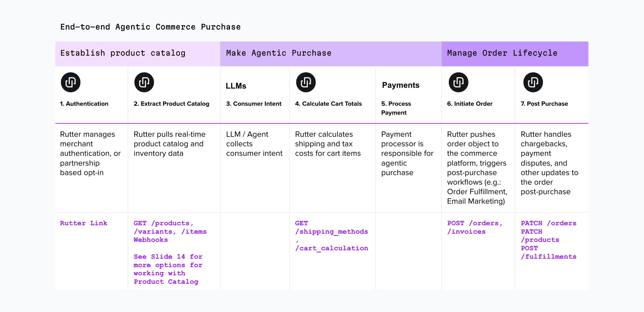This screenshot has height=312, width=644.
Task: Click PATCH /orders endpoint text
Action: tap(548, 223)
